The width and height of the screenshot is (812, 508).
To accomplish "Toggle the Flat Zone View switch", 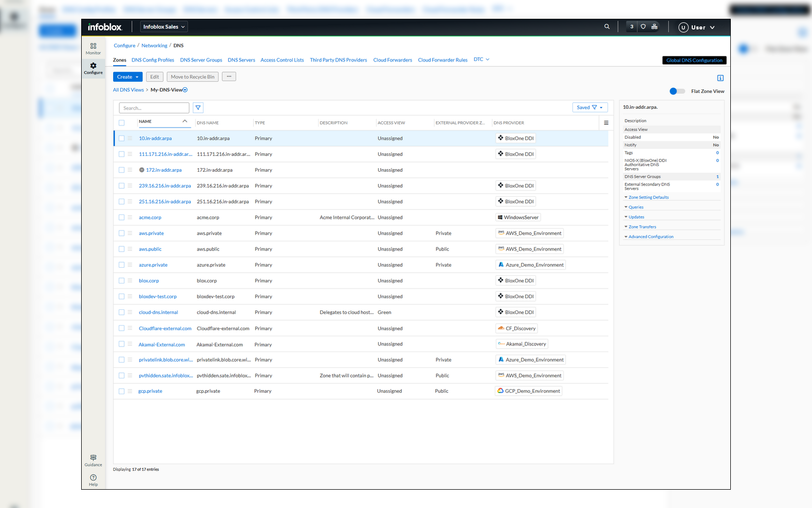I will coord(677,91).
